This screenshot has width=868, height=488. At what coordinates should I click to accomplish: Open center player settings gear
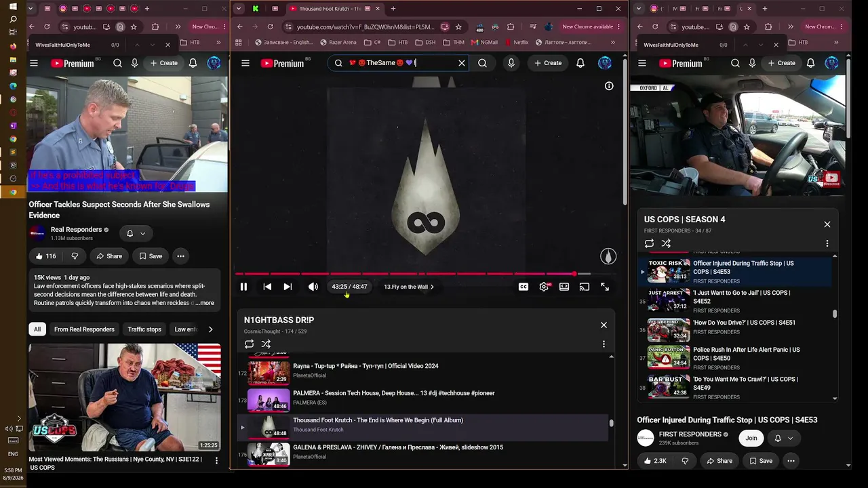544,287
